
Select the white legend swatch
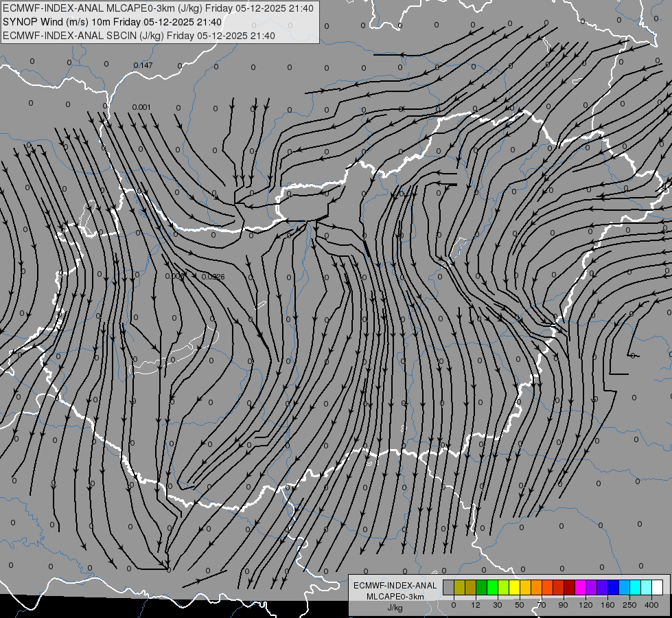click(x=658, y=588)
